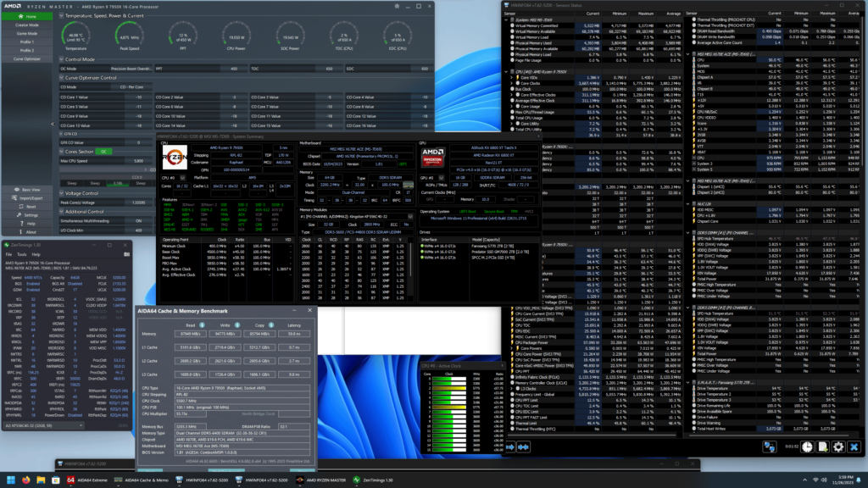868x488 pixels.
Task: Open Firefox from taskbar
Action: click(x=26, y=480)
